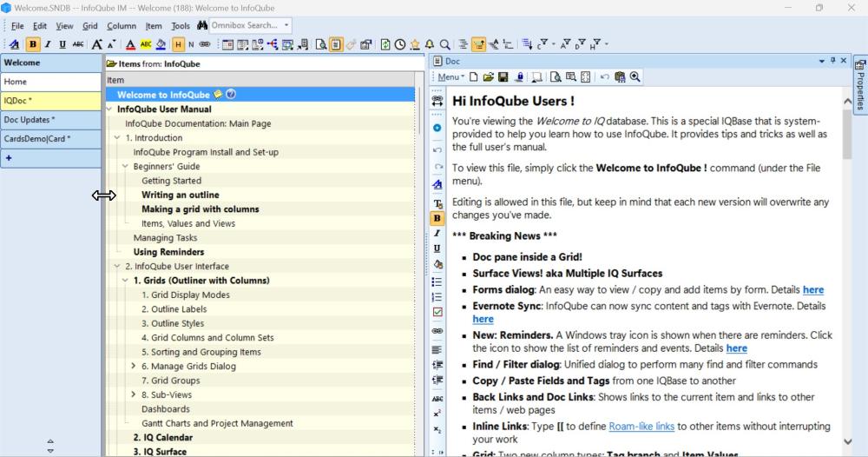Click the increase font size icon
The width and height of the screenshot is (868, 457).
(x=97, y=44)
